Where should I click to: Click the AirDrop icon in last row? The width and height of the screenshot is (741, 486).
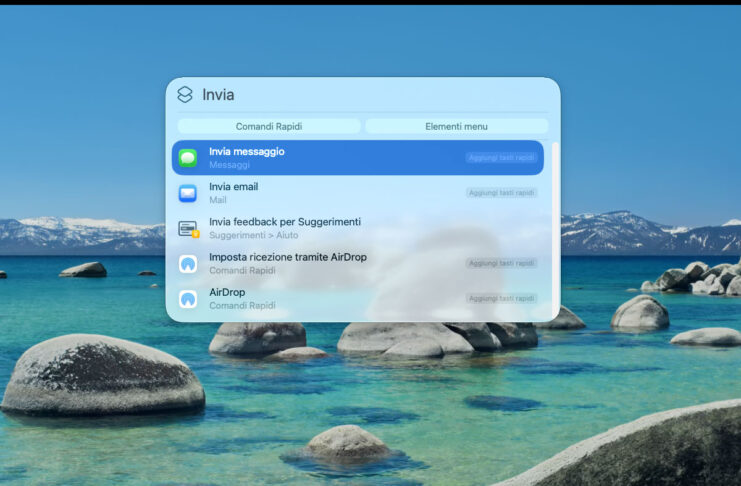188,299
